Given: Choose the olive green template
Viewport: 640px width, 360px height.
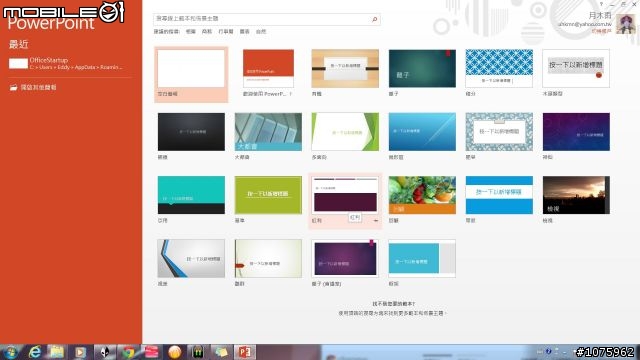Looking at the screenshot, I should (x=268, y=195).
